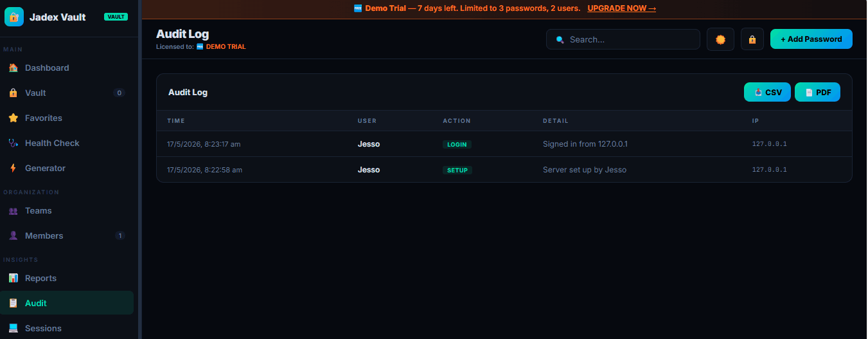Open the Reports page
The image size is (868, 339).
click(68, 278)
